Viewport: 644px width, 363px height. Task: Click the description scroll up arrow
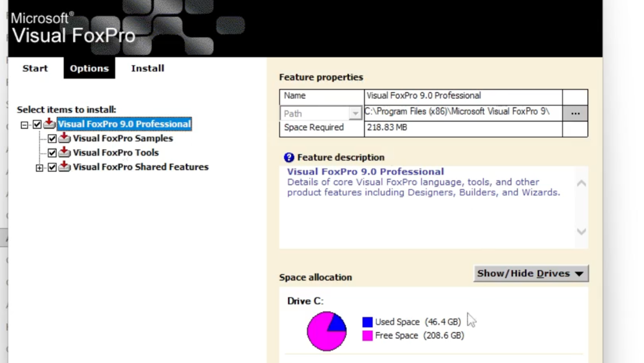pyautogui.click(x=581, y=183)
